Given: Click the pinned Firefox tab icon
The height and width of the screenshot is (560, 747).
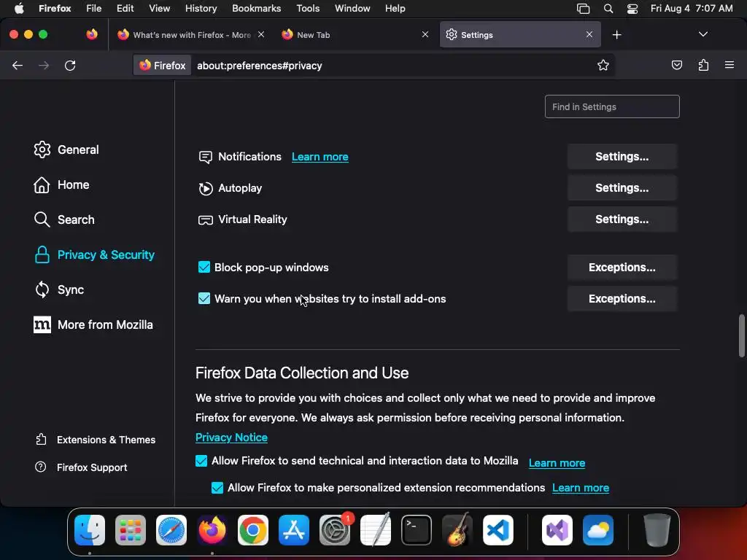Looking at the screenshot, I should [92, 34].
